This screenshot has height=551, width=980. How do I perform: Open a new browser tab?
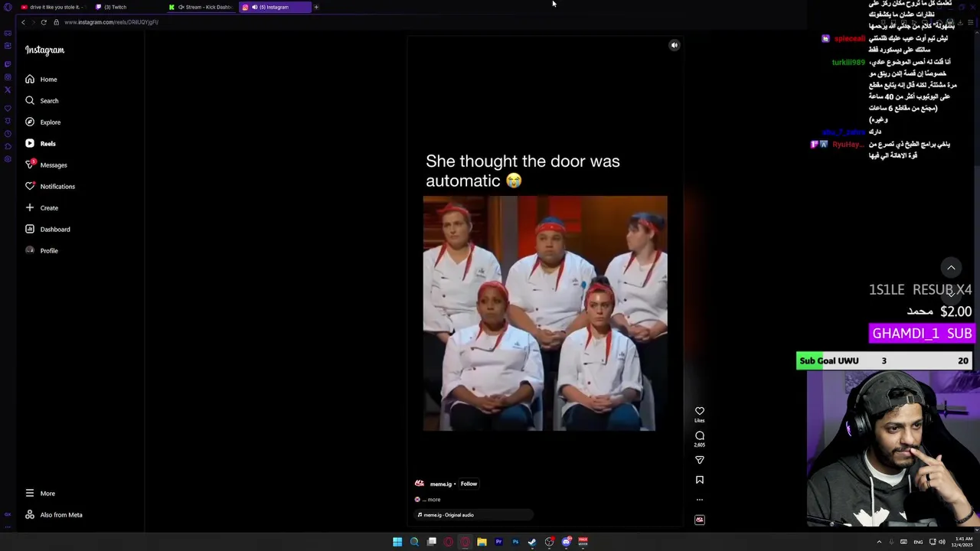click(316, 7)
